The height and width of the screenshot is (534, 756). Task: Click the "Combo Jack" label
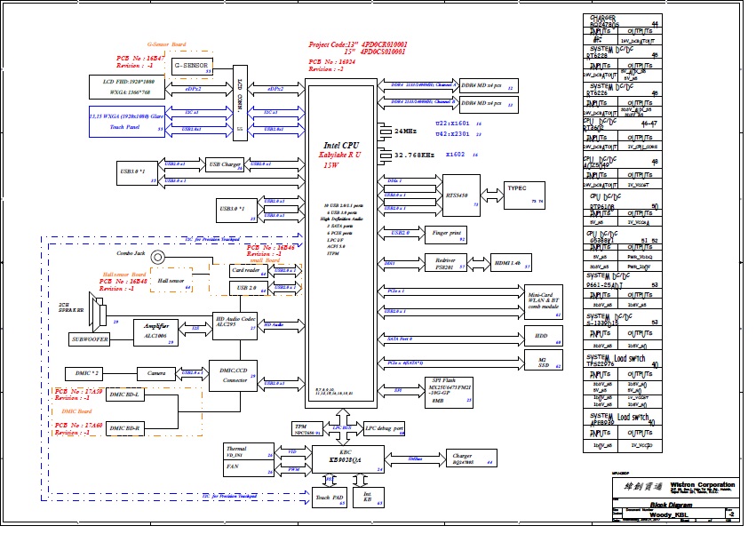pyautogui.click(x=131, y=253)
